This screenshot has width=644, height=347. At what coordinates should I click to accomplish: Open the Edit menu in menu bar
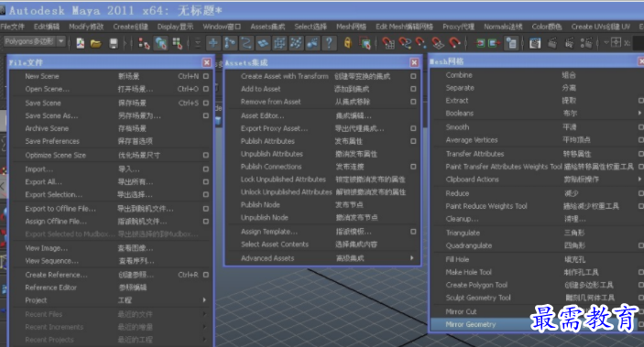click(x=47, y=27)
